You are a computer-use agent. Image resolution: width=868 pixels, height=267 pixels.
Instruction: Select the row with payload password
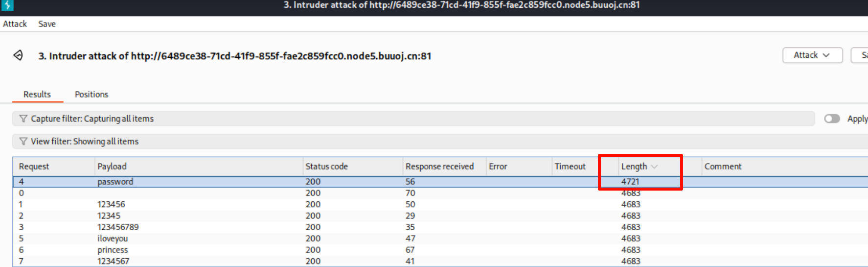(115, 182)
